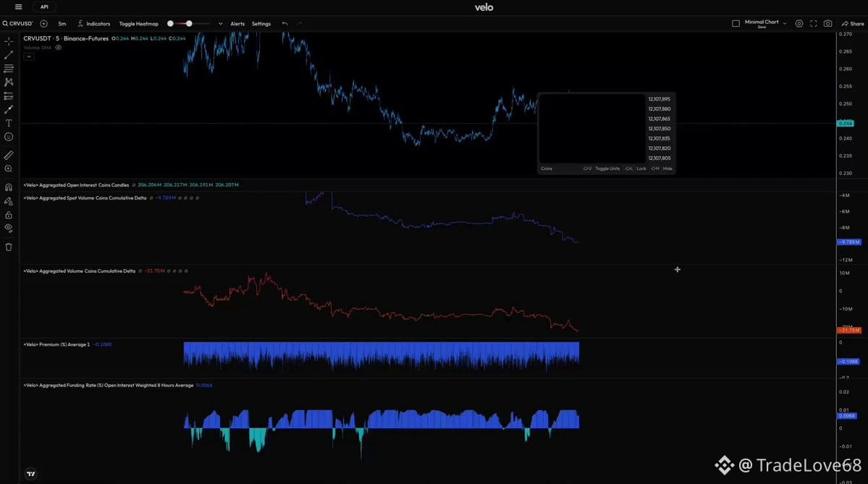Enter fullscreen mode icon
Viewport: 868px width, 484px height.
tap(813, 24)
